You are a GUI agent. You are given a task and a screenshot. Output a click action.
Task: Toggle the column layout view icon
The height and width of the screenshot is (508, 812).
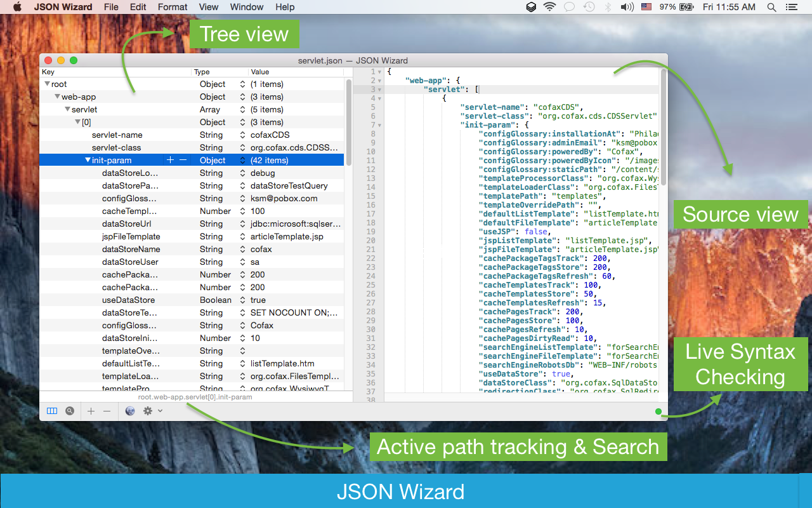coord(52,411)
